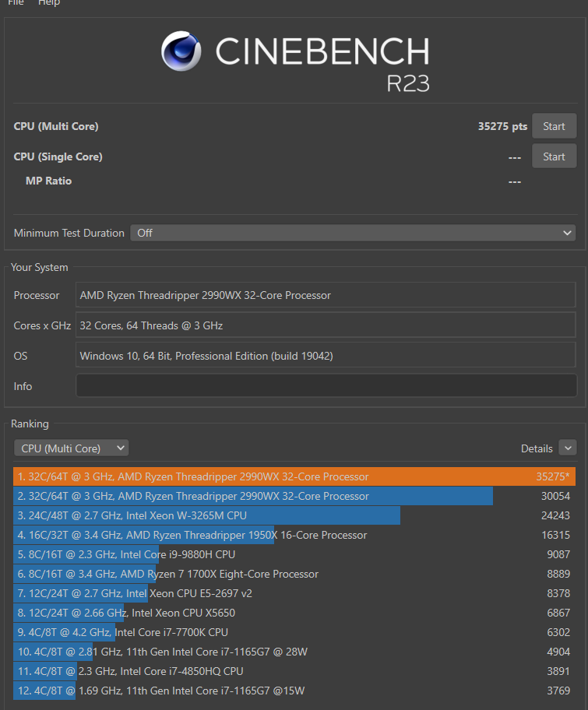Click the CPU (Multi Core) label

coord(56,126)
